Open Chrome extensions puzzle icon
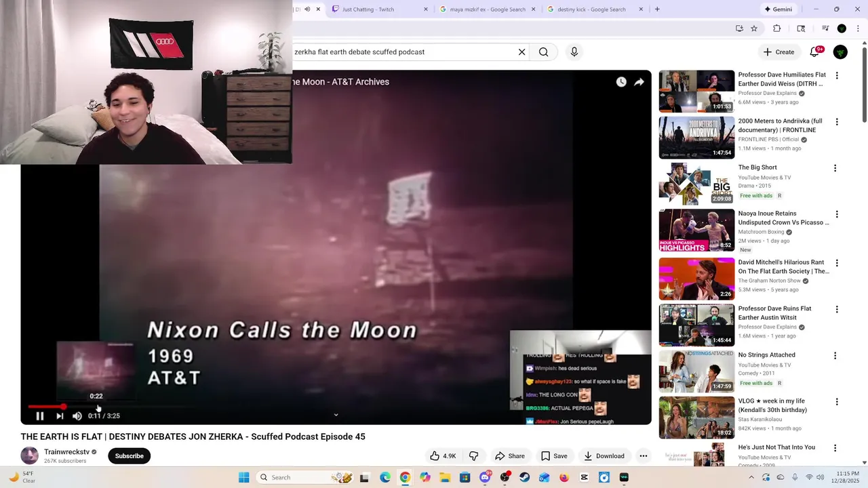This screenshot has height=488, width=868. 777,28
